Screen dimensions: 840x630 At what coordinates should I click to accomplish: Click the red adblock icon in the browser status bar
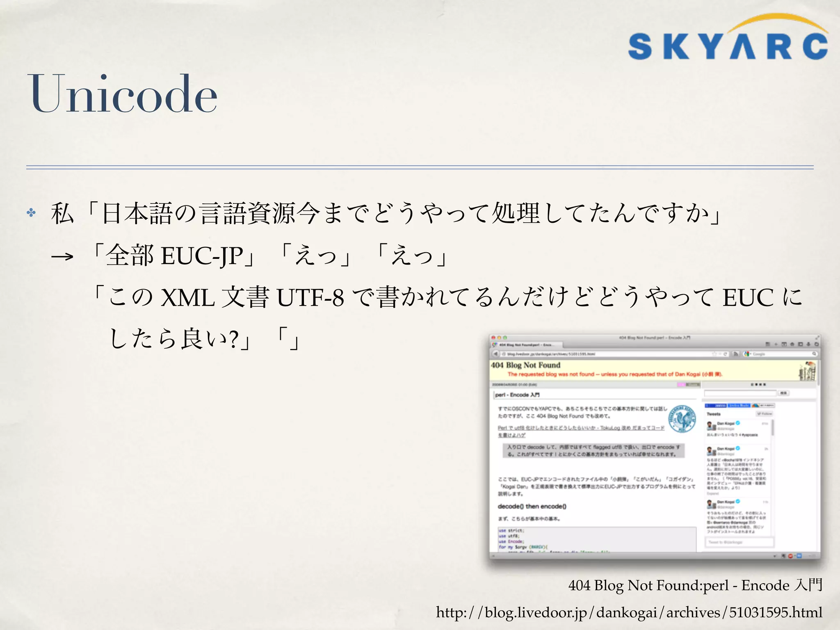(790, 556)
